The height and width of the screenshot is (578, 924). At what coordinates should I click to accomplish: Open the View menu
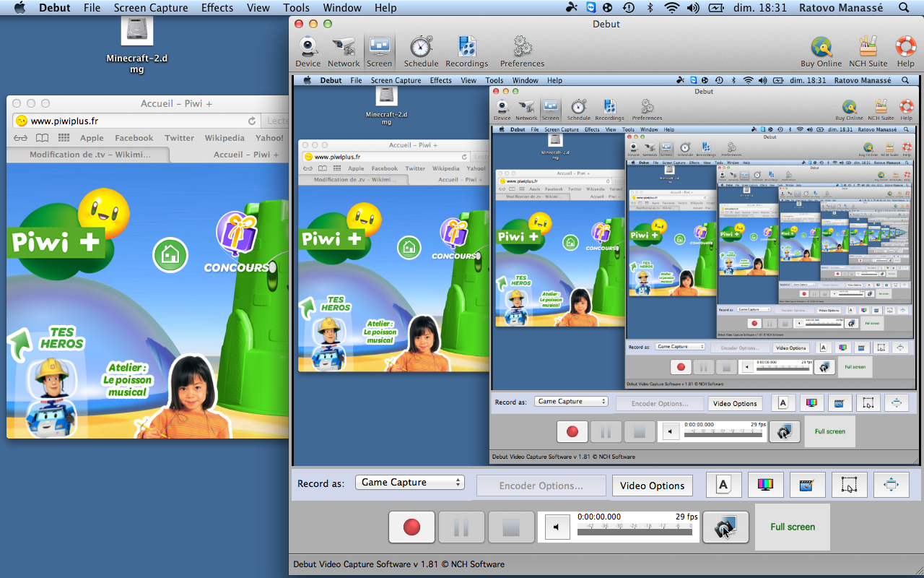[x=258, y=8]
